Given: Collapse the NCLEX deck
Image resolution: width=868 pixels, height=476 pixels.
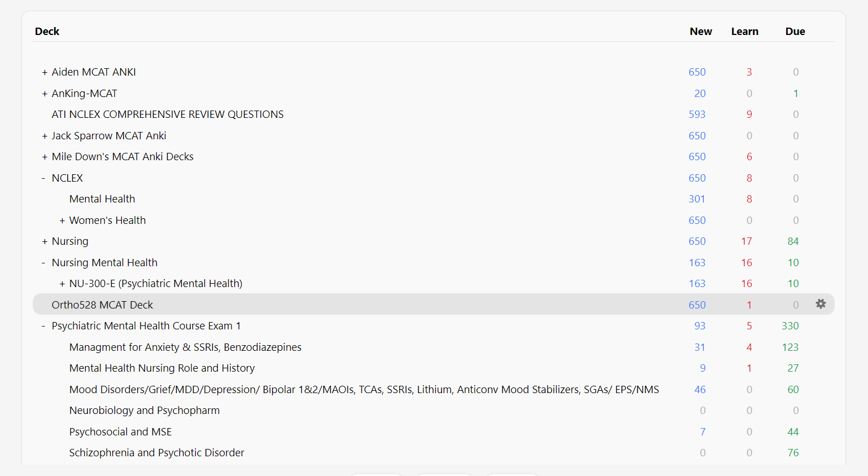Looking at the screenshot, I should pyautogui.click(x=43, y=178).
